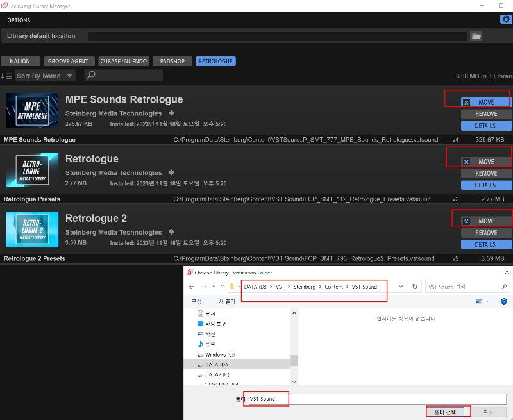Open recent locations dropdown arrow
The image size is (513, 420).
click(214, 287)
